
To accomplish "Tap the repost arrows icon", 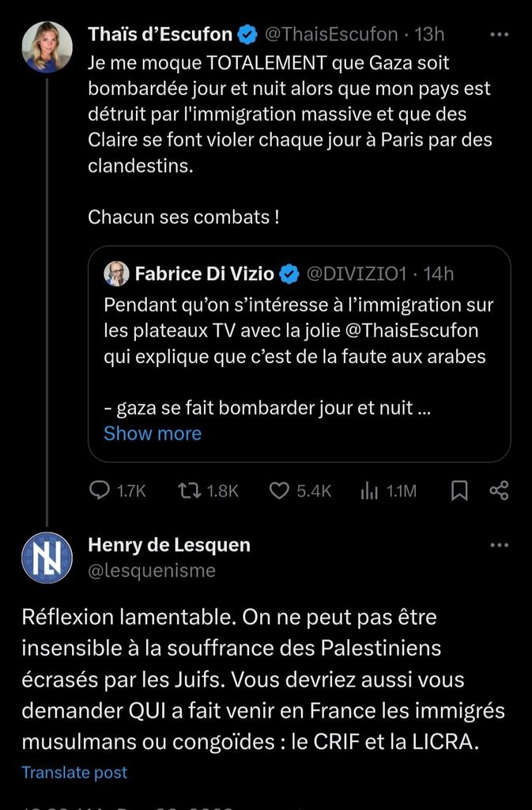I will click(x=188, y=491).
